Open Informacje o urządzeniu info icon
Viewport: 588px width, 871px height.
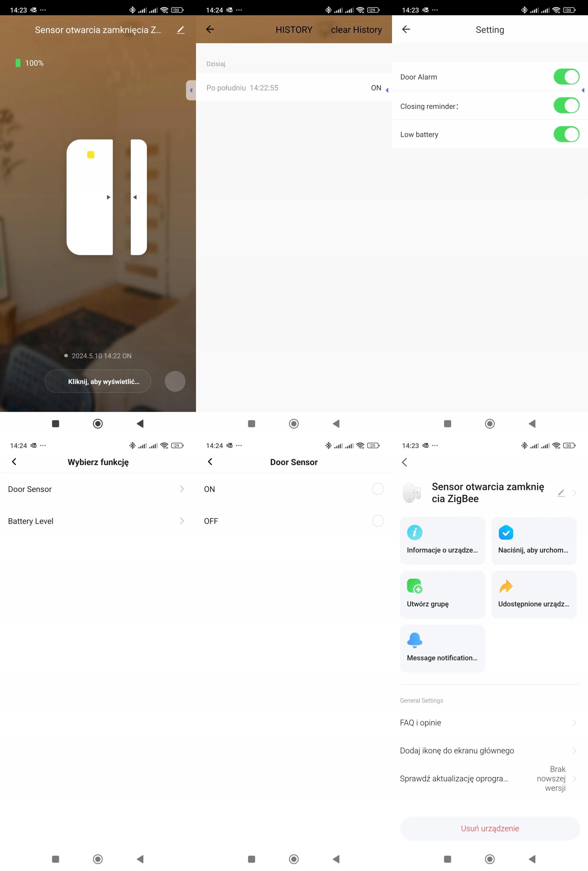click(414, 532)
